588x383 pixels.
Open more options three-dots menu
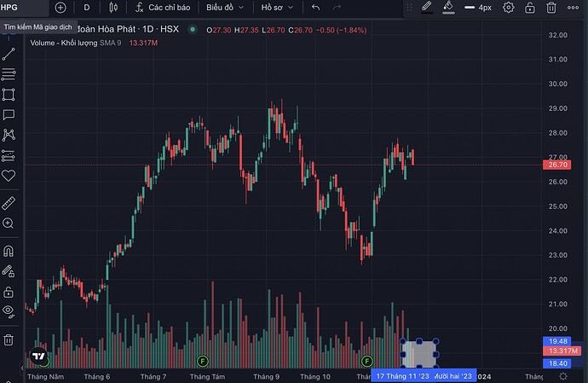(x=573, y=8)
